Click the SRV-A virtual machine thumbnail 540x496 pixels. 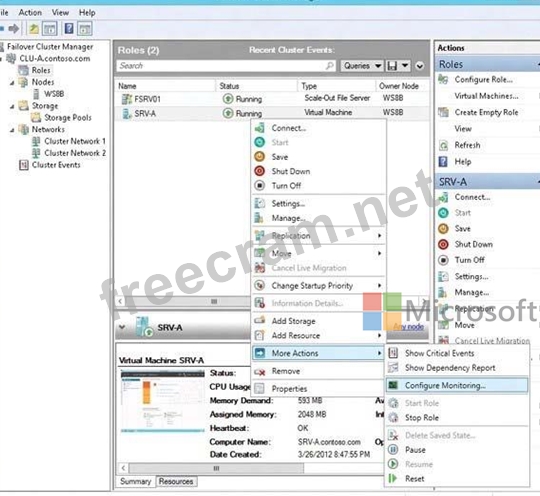click(163, 401)
